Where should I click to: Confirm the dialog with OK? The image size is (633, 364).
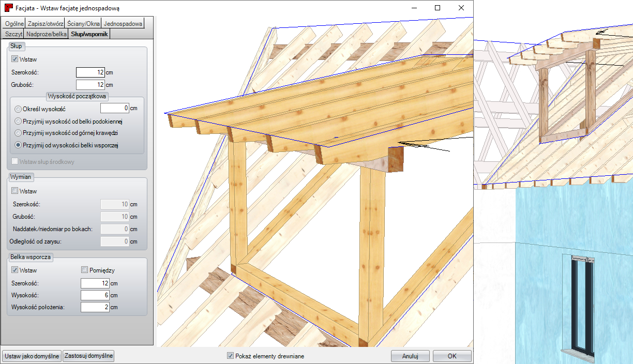pos(451,356)
